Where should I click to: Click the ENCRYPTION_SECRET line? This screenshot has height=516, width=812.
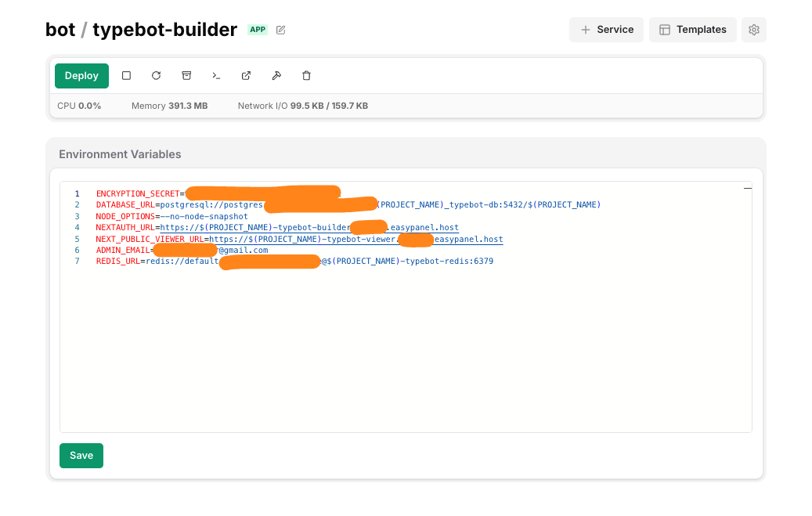coord(218,193)
